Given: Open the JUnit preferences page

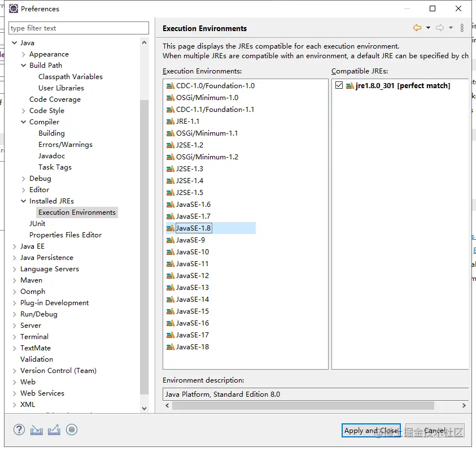Looking at the screenshot, I should pos(37,224).
